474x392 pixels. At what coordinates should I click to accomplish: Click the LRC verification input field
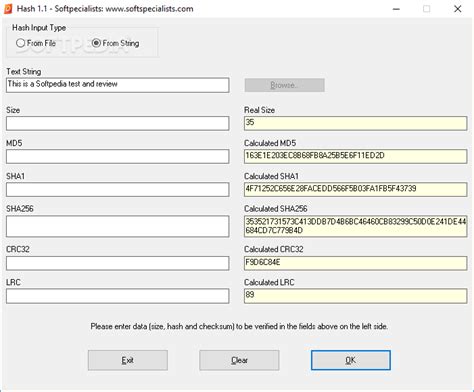117,296
